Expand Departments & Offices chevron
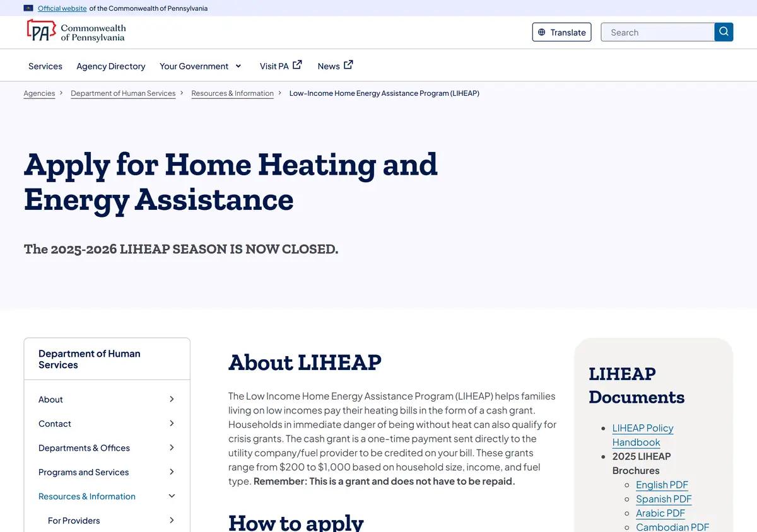 click(172, 448)
